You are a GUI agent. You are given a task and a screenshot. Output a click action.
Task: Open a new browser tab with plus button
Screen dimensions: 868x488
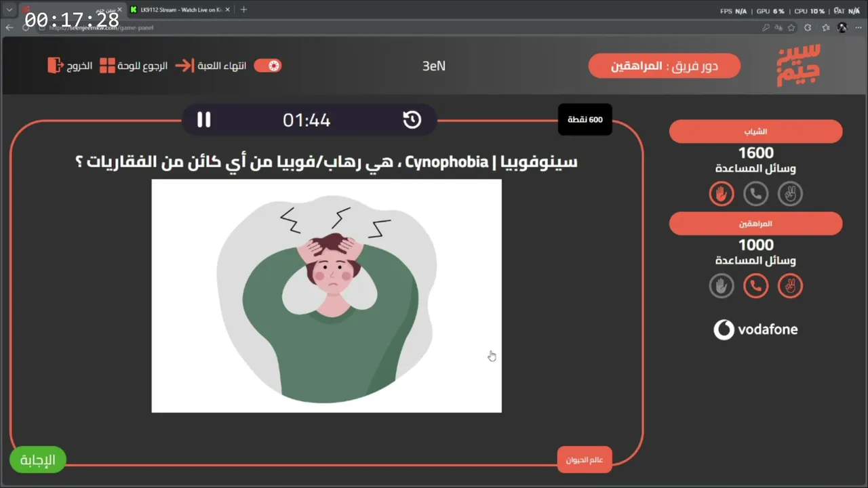tap(243, 9)
